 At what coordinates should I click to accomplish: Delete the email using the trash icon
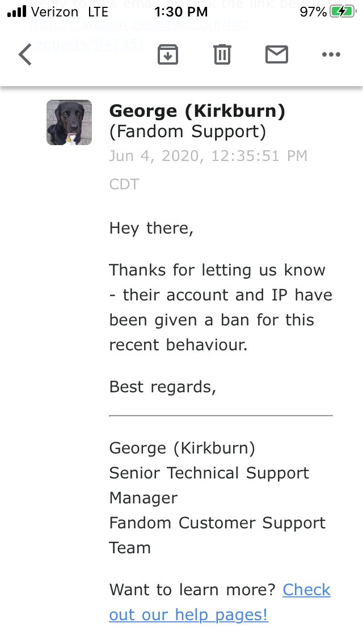pos(222,54)
